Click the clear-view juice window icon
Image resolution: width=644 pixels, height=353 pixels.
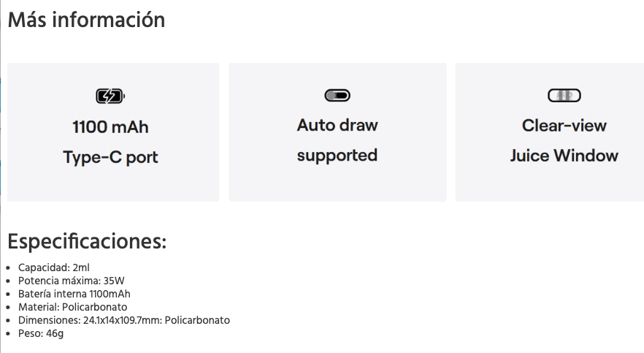[564, 95]
